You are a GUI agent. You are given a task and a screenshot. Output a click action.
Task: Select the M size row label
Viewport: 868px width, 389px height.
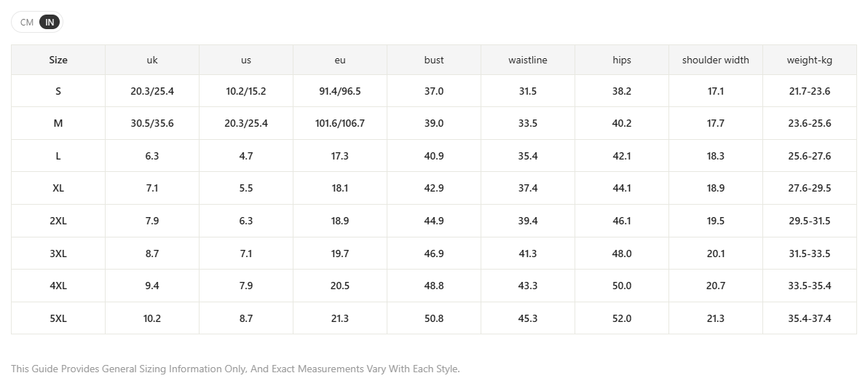[x=58, y=123]
